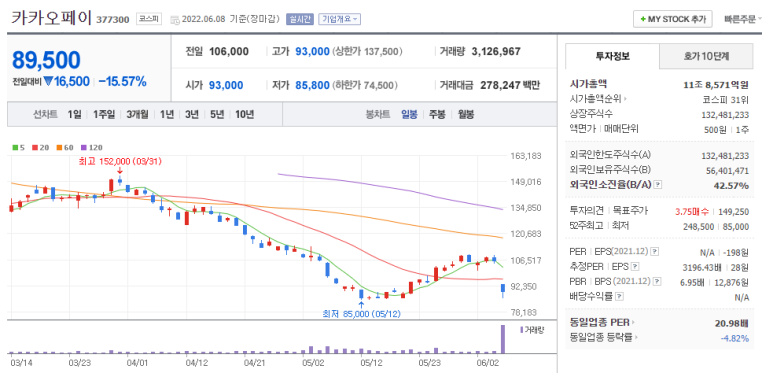This screenshot has height=373, width=773.
Task: Open the 기업개요 dropdown
Action: (x=340, y=19)
